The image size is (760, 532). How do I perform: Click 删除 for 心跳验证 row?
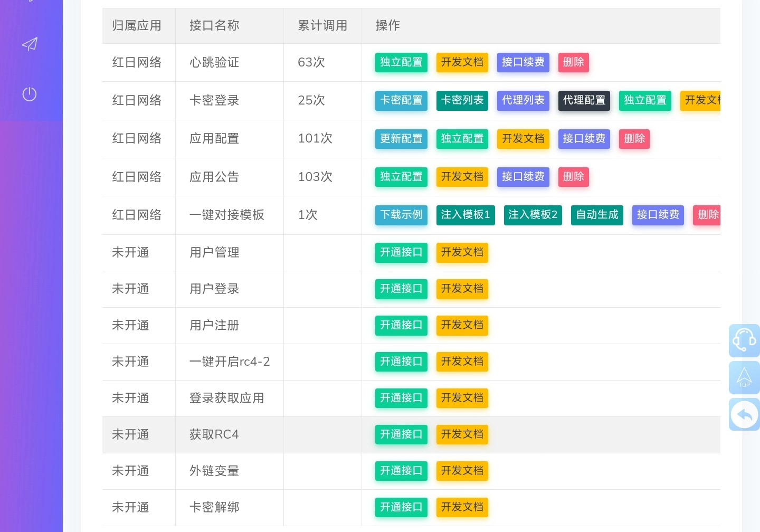tap(574, 62)
